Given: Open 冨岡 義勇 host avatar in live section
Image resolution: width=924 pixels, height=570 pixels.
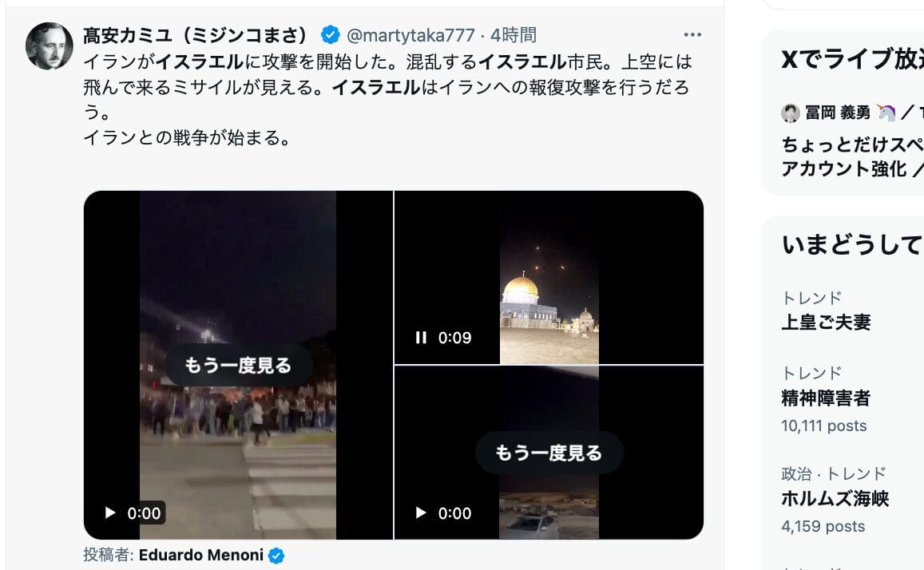Looking at the screenshot, I should tap(791, 113).
